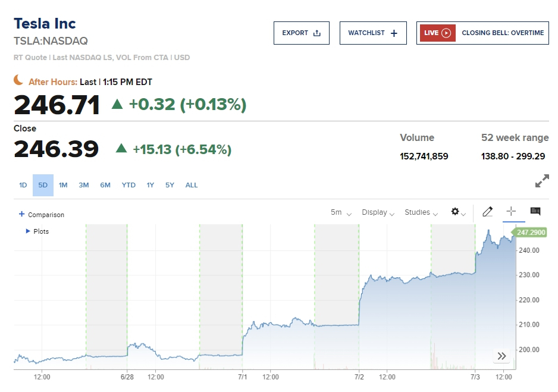Screen dimensions: 558x392
Task: Click the plus icon to add a comparison
Action: tap(22, 214)
